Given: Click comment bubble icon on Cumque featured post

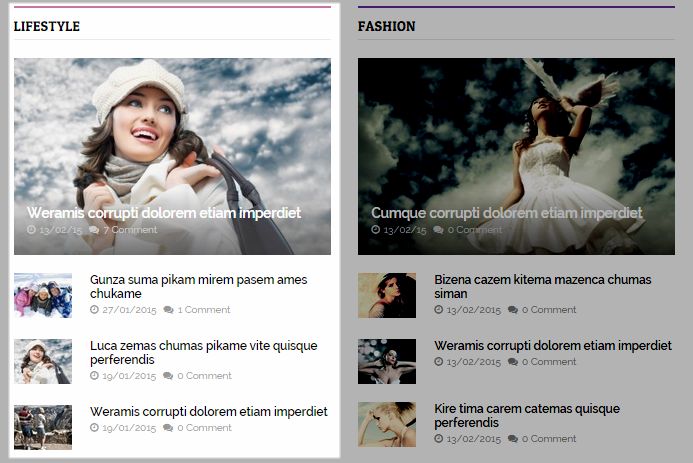Looking at the screenshot, I should point(438,230).
